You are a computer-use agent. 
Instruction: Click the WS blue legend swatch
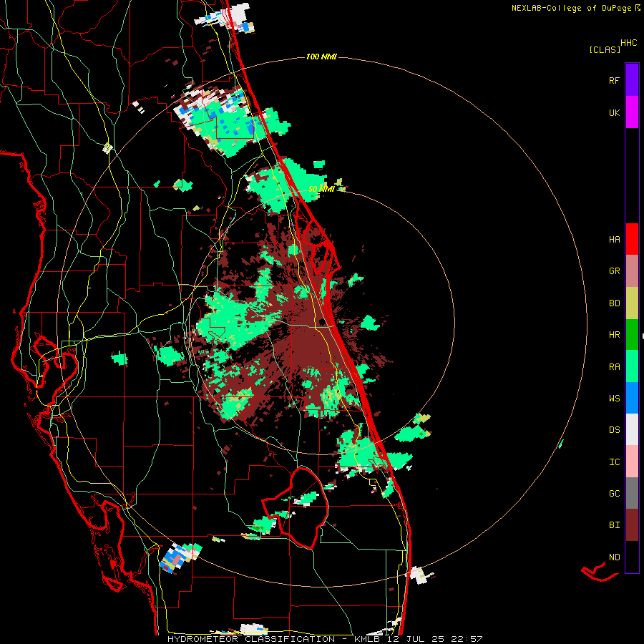click(x=632, y=398)
